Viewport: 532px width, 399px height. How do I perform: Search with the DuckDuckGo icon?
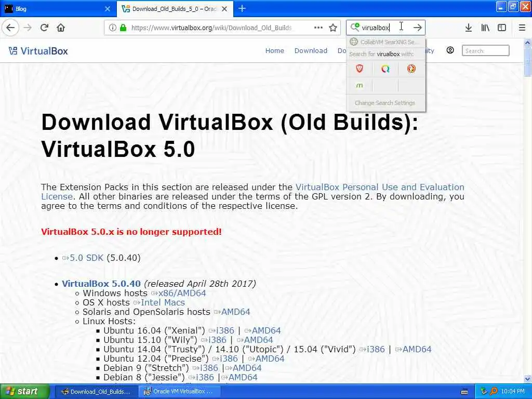pyautogui.click(x=411, y=69)
